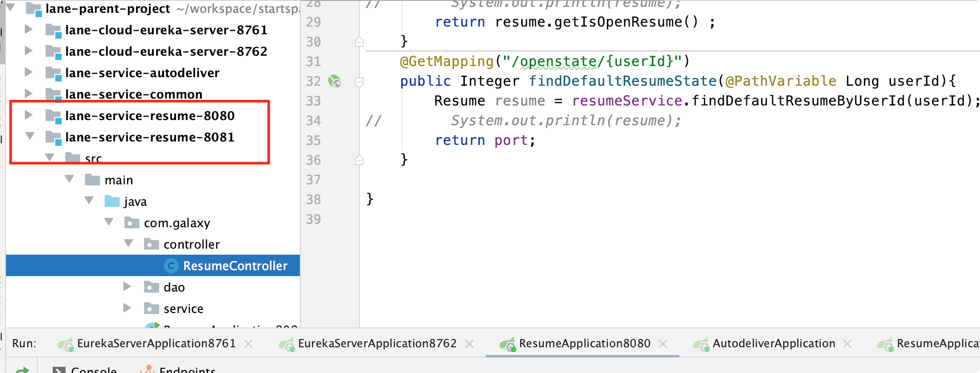980x373 pixels.
Task: Expand lane-cloud-eureka-server-8762 module
Action: click(29, 51)
